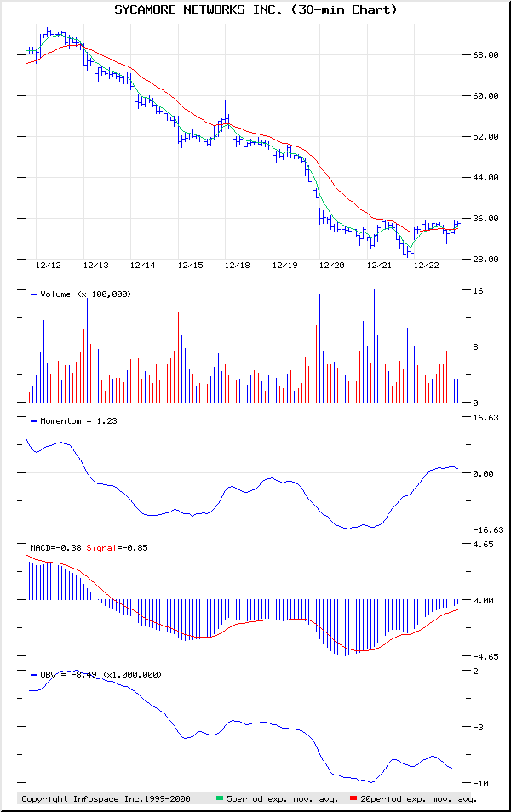
Task: Click the red Signal=-0.85 readout
Action: 118,548
